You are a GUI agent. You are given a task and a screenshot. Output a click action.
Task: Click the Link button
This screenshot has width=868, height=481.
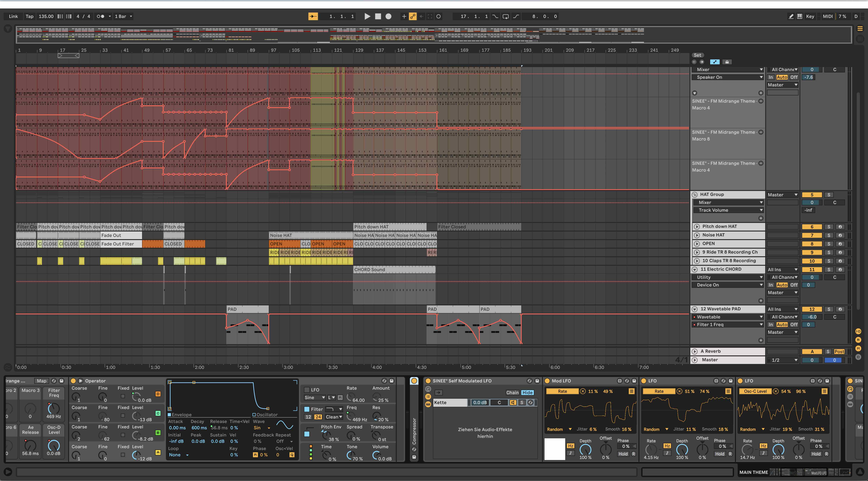14,16
